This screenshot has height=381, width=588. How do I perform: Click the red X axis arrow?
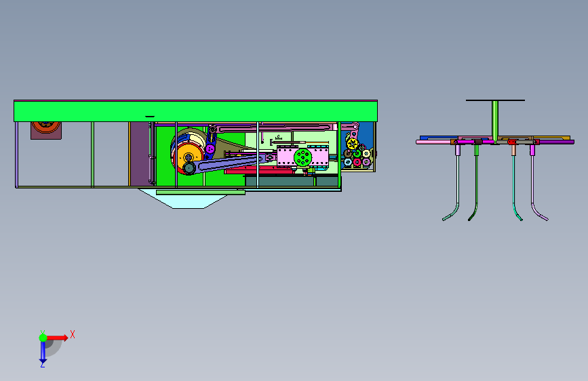57,338
